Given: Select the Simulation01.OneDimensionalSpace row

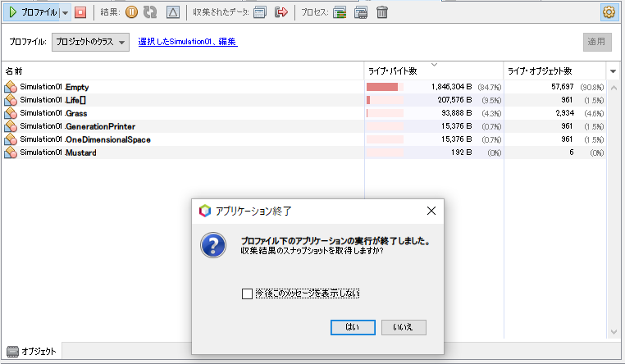Looking at the screenshot, I should point(303,139).
